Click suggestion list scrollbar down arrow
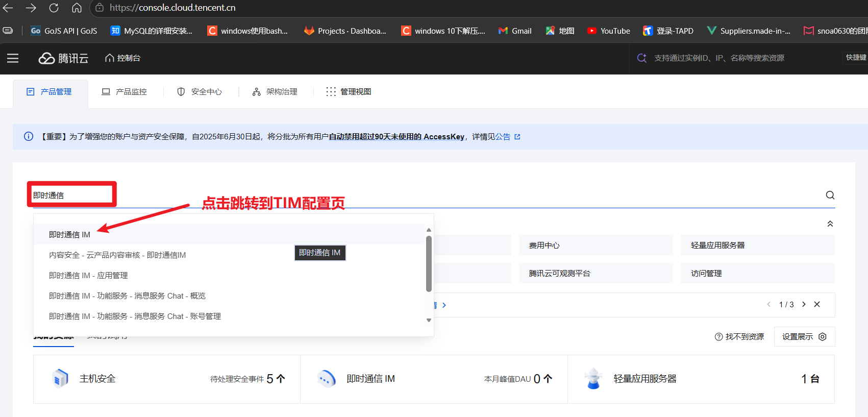 [429, 320]
